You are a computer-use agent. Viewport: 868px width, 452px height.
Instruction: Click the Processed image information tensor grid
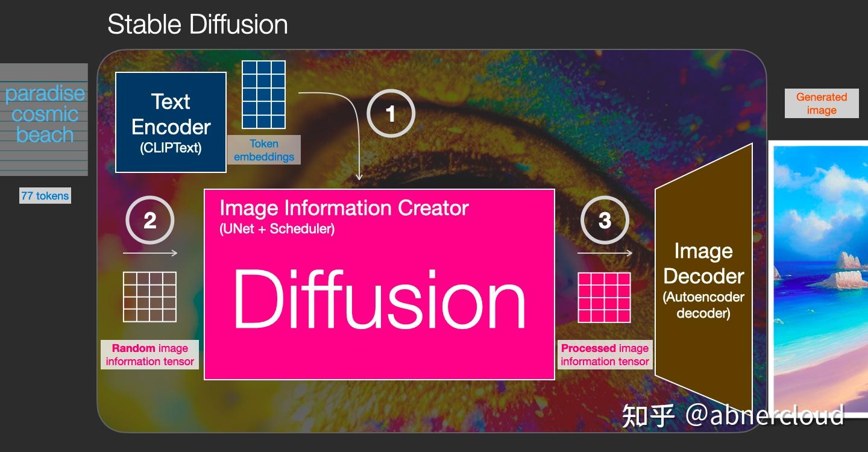(x=605, y=298)
